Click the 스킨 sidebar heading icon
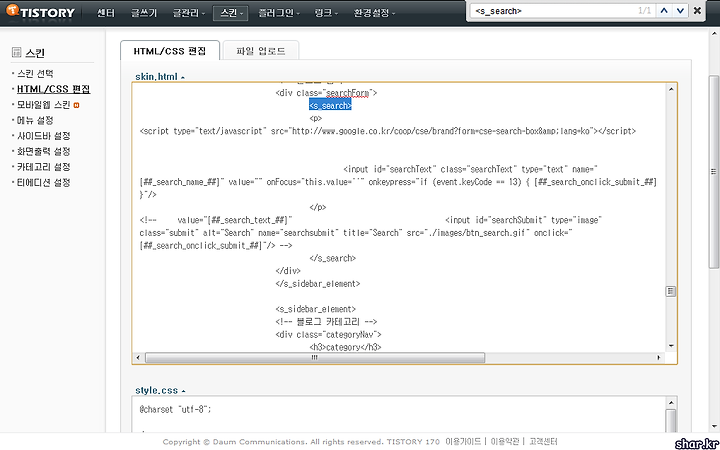Image resolution: width=720 pixels, height=450 pixels. (x=17, y=52)
